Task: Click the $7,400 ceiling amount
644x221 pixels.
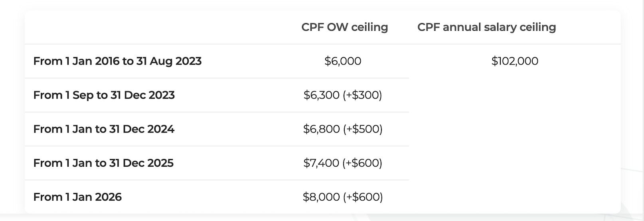Action: (x=321, y=163)
